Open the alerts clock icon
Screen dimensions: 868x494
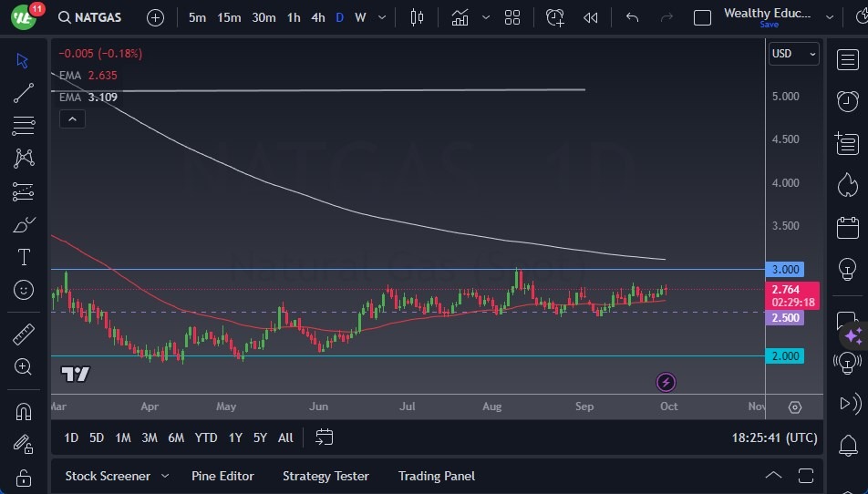coord(847,100)
